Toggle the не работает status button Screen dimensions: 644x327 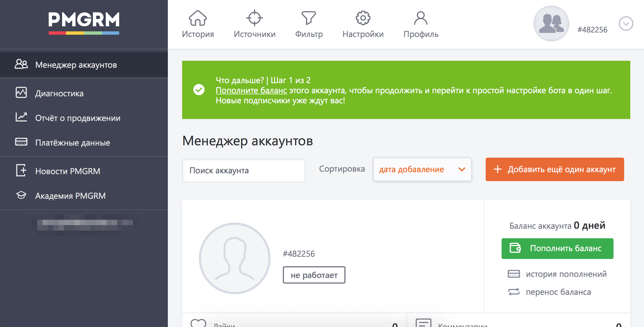tap(314, 275)
